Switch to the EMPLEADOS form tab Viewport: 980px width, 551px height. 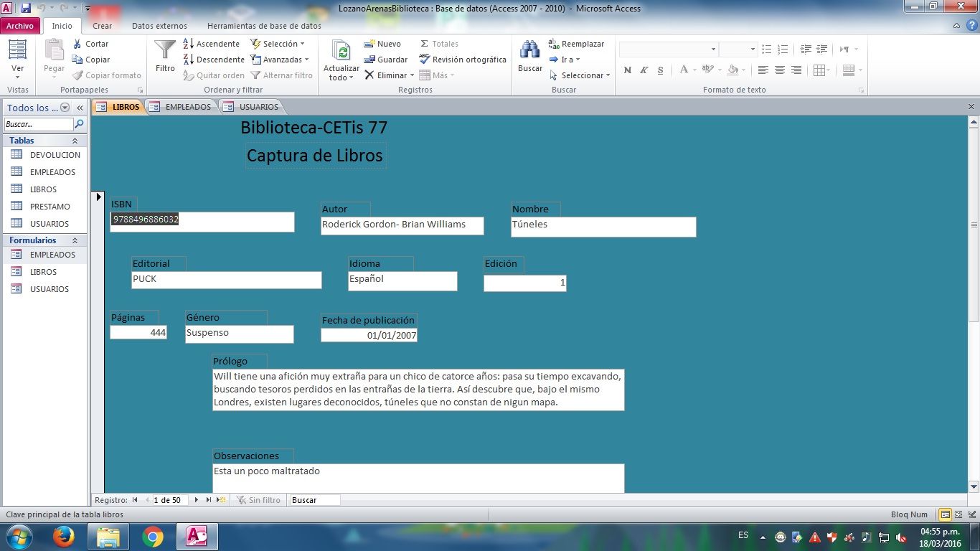pyautogui.click(x=181, y=107)
